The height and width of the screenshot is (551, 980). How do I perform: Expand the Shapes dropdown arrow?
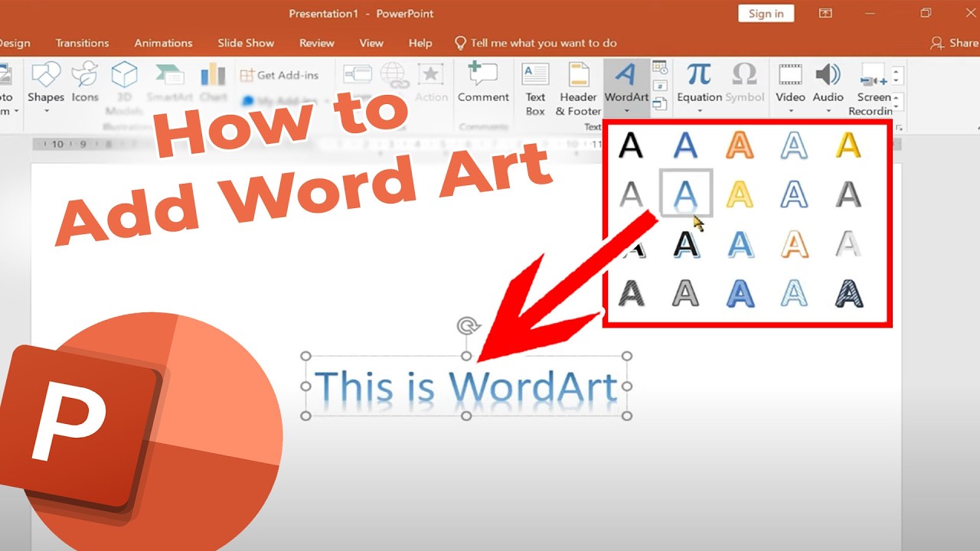click(45, 112)
